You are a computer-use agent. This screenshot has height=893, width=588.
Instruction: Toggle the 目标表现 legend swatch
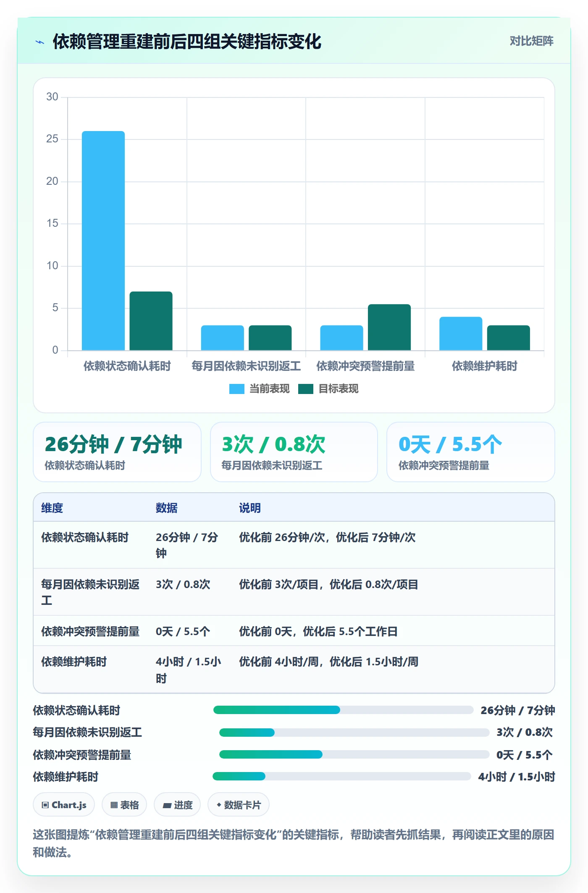(306, 389)
